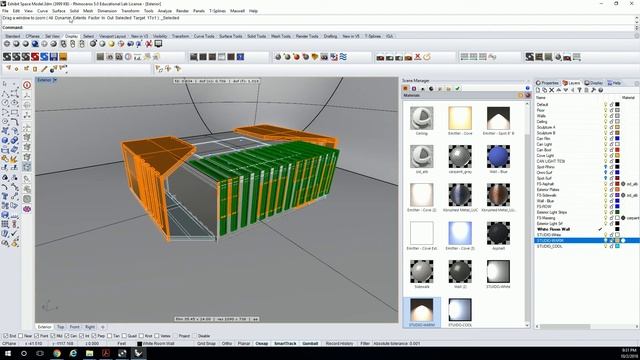Viewport: 640px width, 360px height.
Task: Click the layer Filter funnel icon
Action: point(579,90)
